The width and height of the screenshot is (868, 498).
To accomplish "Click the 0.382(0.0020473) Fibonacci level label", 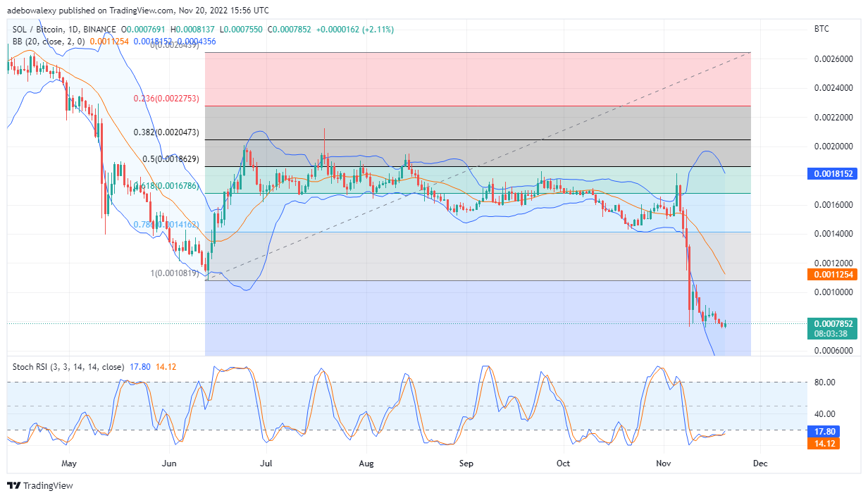I will tap(167, 132).
